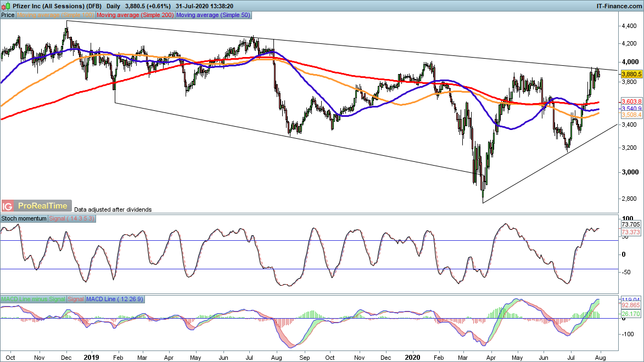The height and width of the screenshot is (362, 644).
Task: Click the blue 3,540.9 moving average value tag
Action: pos(631,109)
